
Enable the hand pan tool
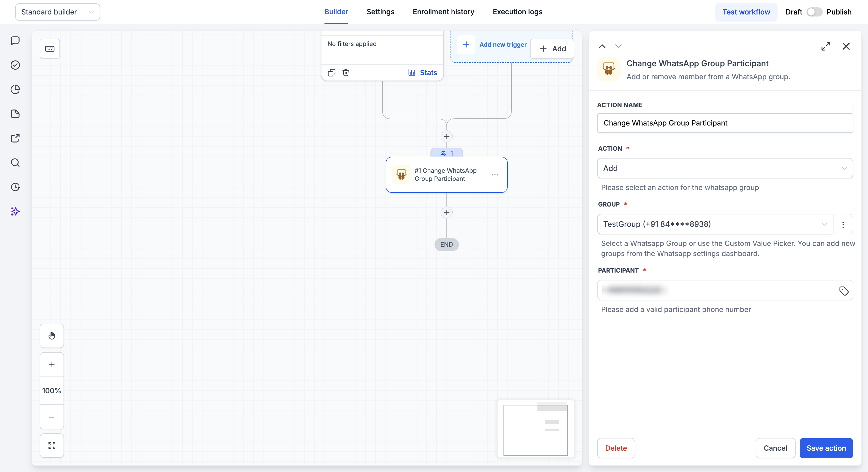[x=52, y=336]
